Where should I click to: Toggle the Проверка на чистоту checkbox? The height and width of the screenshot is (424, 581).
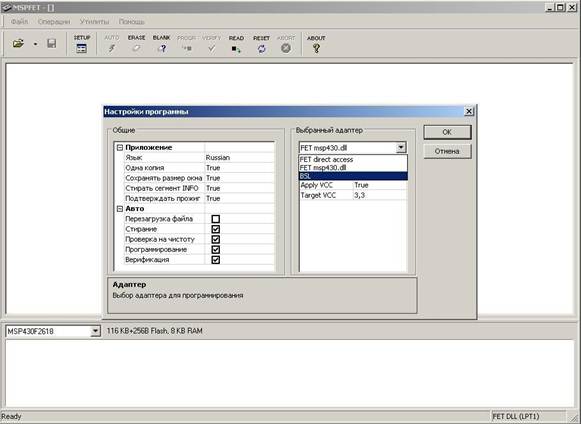tap(216, 239)
